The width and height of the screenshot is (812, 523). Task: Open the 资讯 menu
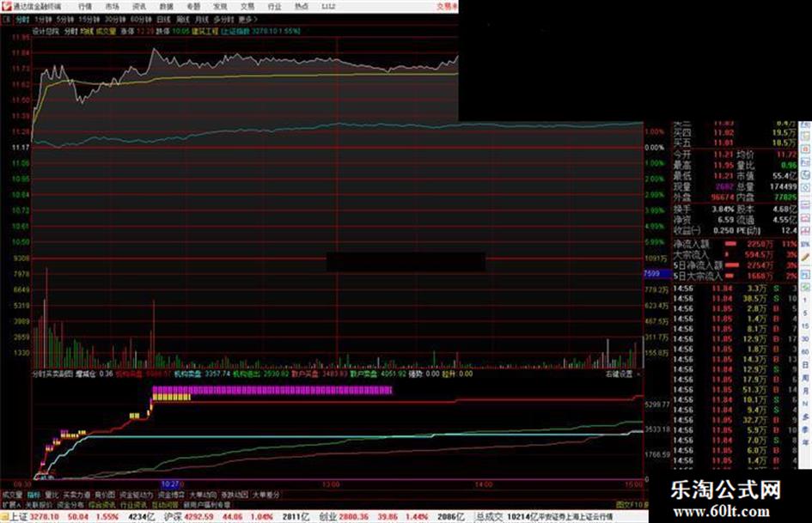click(x=139, y=7)
